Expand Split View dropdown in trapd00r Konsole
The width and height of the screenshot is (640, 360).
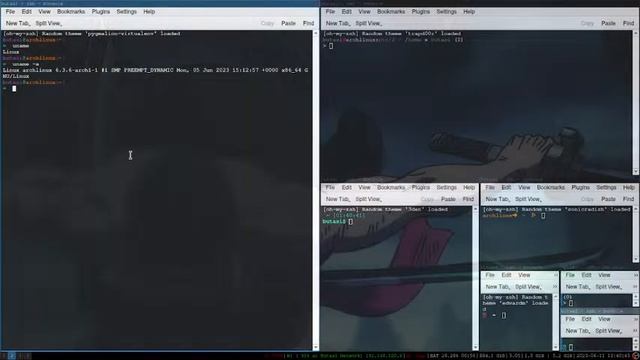coord(368,24)
